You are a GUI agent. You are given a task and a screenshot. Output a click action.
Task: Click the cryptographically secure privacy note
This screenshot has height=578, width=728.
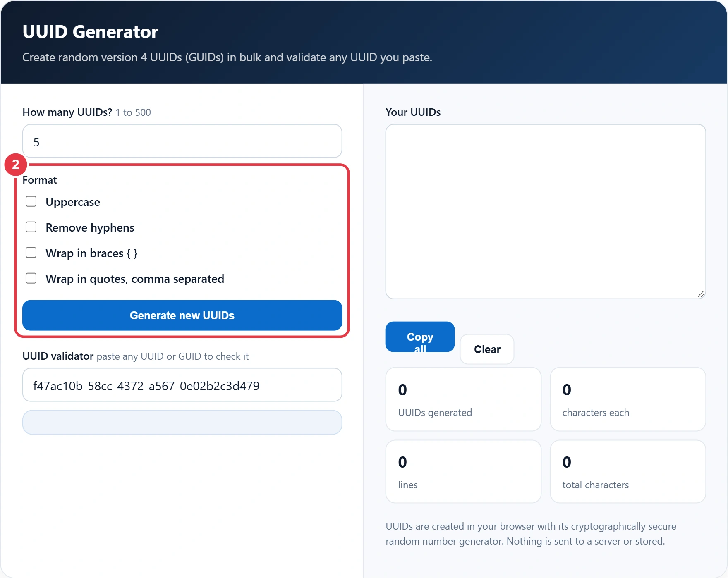click(x=531, y=534)
